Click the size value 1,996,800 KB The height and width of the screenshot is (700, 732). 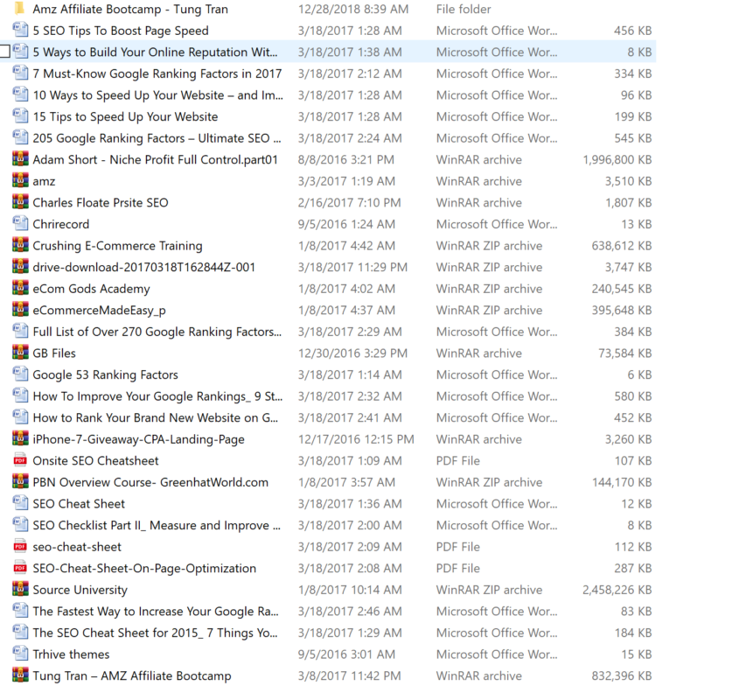point(617,159)
